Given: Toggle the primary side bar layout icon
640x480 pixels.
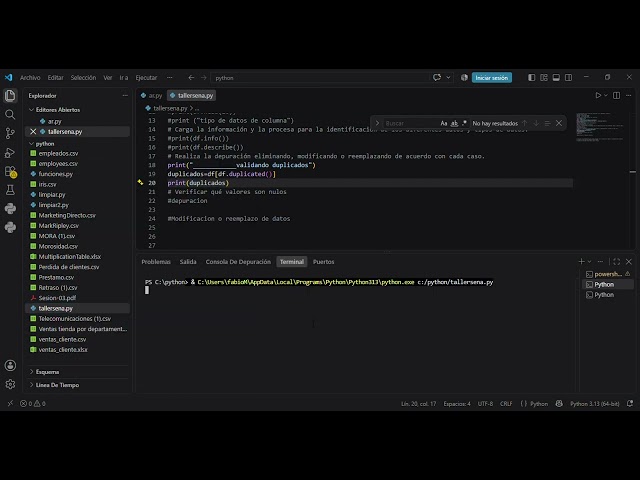Looking at the screenshot, I should point(531,78).
